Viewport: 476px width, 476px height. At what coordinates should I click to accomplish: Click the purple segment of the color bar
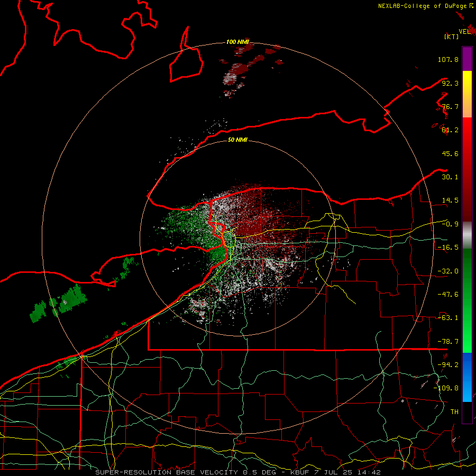[467, 59]
